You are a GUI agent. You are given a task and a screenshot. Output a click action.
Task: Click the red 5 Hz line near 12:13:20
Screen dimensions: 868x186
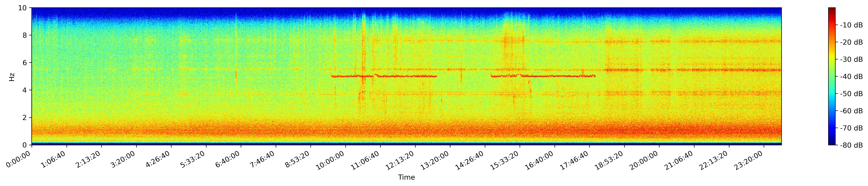[x=415, y=76]
